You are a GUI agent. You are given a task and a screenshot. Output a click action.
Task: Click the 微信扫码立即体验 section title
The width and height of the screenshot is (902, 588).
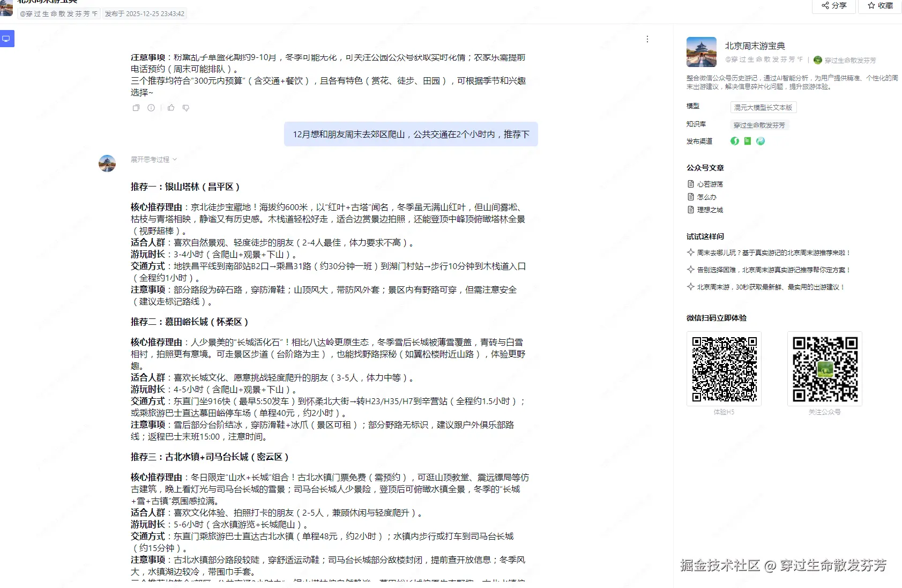[x=717, y=318]
